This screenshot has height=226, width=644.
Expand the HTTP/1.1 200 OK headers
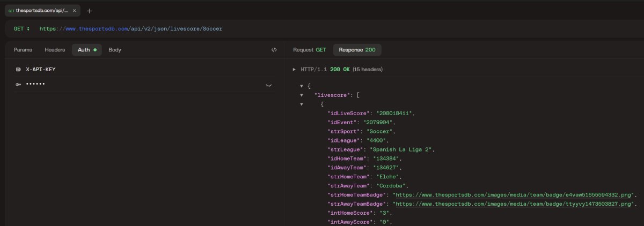click(x=294, y=70)
